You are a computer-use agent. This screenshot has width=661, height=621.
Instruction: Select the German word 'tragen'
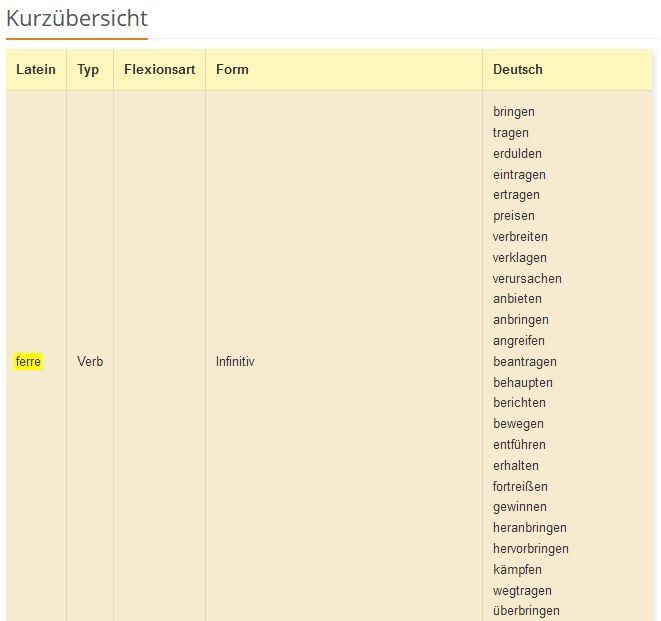tap(511, 133)
